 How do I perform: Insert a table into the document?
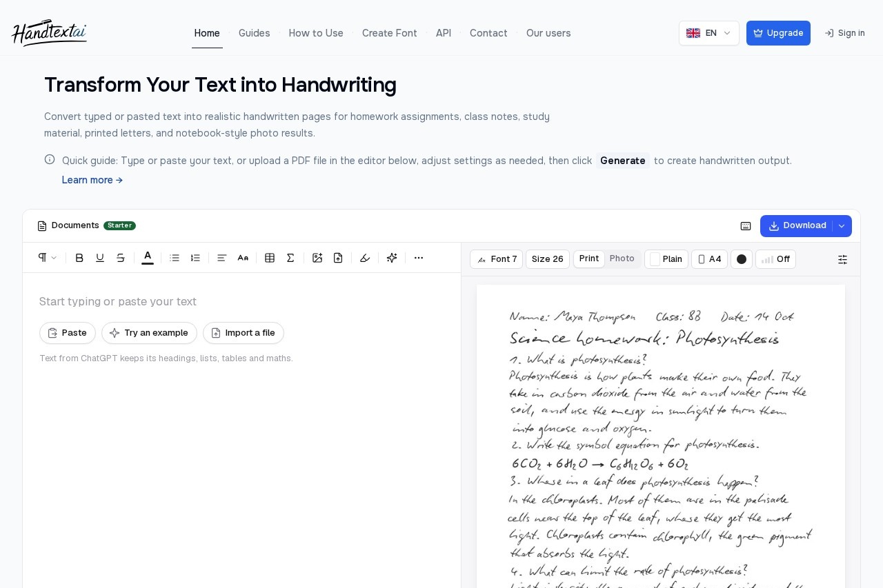[270, 258]
